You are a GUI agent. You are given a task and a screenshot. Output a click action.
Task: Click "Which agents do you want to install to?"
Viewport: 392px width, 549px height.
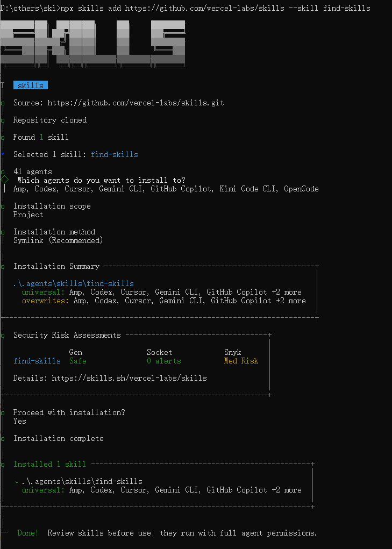tap(102, 180)
